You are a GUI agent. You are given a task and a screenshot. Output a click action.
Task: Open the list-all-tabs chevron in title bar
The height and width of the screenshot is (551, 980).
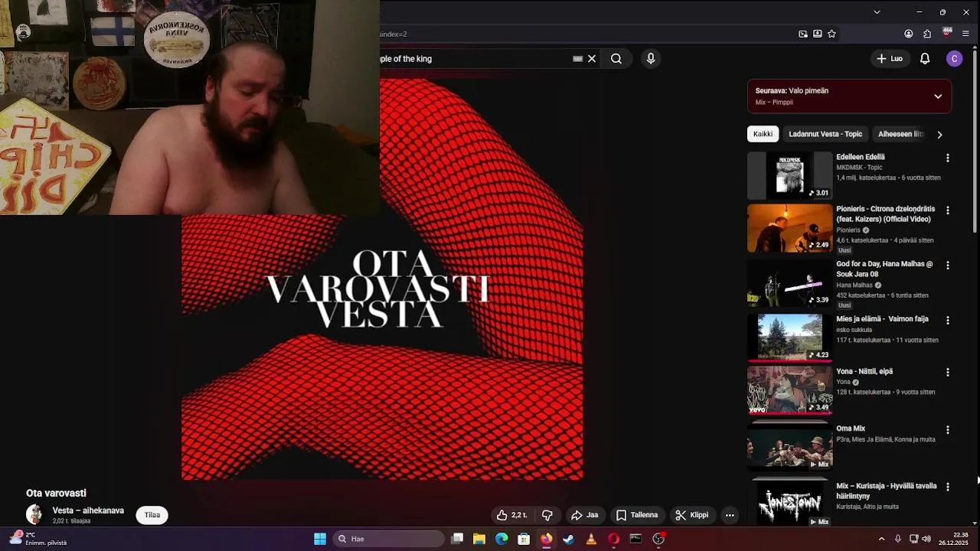[x=877, y=12]
